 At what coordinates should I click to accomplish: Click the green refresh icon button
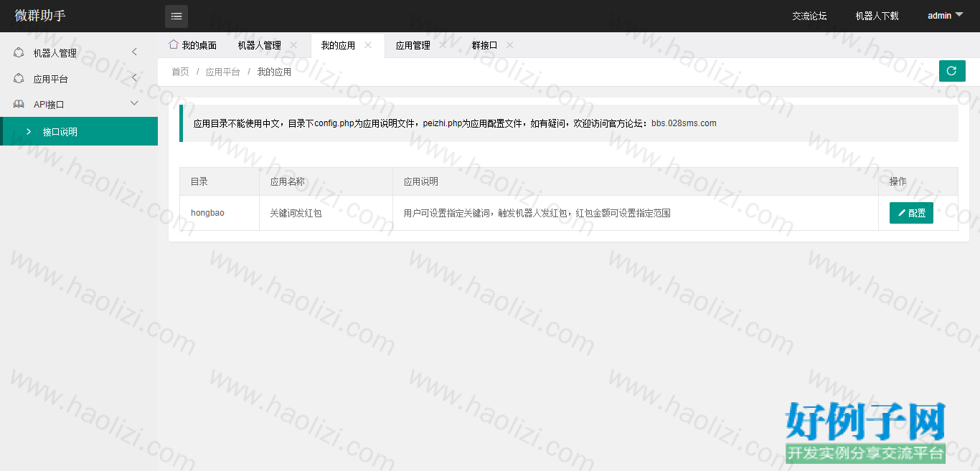(952, 71)
